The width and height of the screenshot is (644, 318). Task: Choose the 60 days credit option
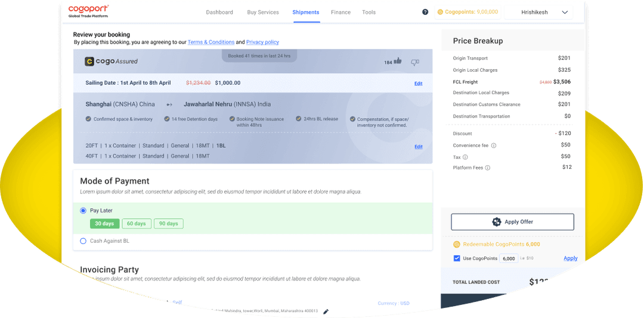(x=136, y=224)
